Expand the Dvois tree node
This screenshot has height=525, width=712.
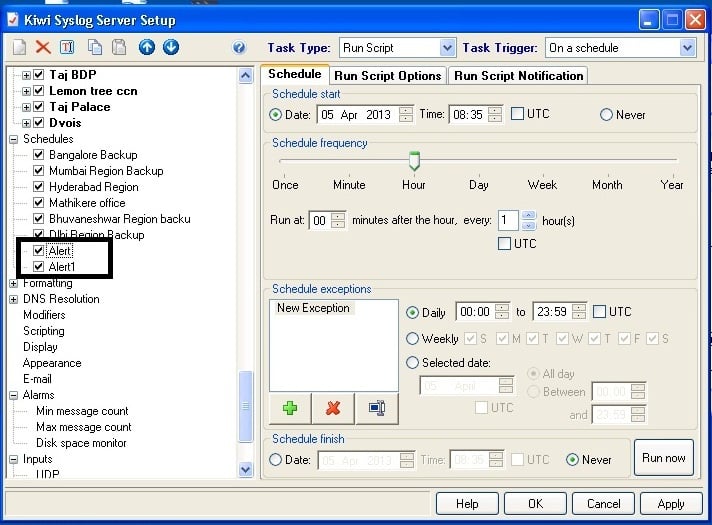coord(26,123)
